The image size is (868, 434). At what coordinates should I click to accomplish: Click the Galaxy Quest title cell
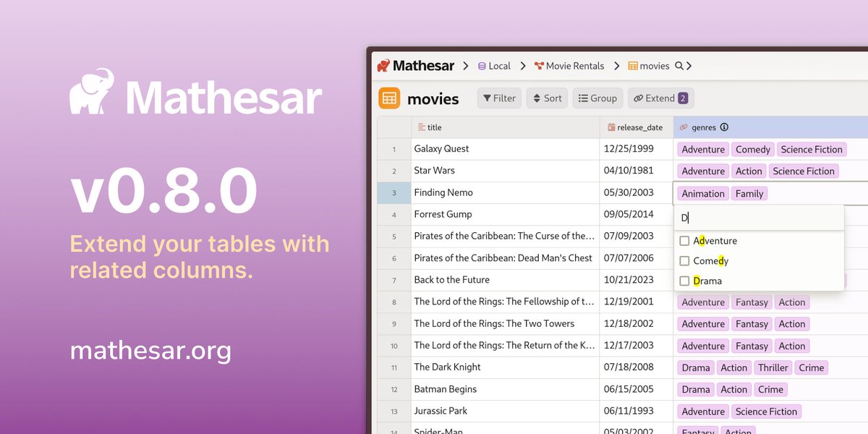click(506, 149)
